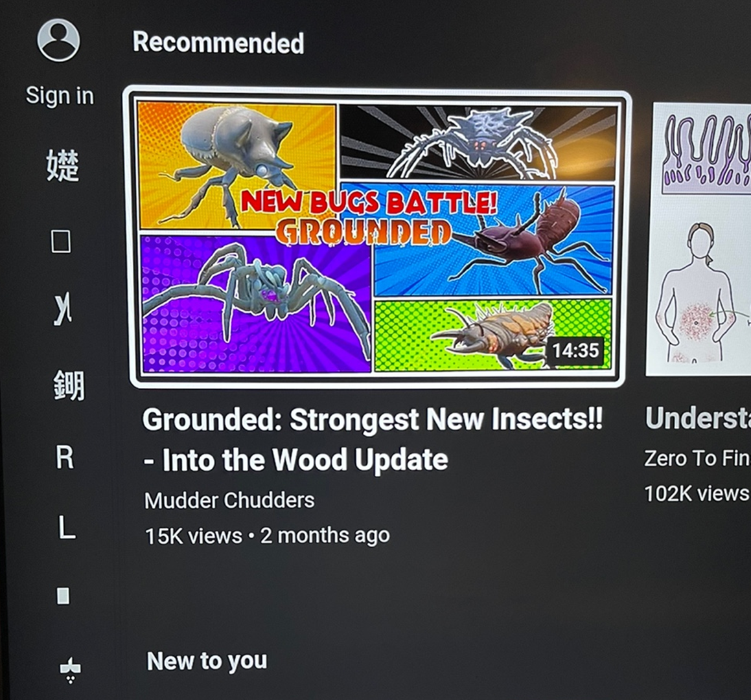Image resolution: width=751 pixels, height=700 pixels.
Task: Select the Sign in label
Action: 60,95
